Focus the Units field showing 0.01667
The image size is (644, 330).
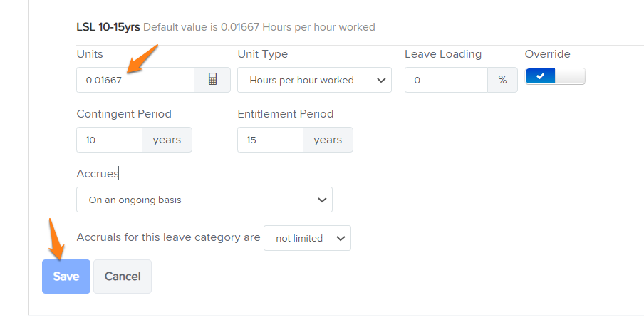[x=135, y=80]
